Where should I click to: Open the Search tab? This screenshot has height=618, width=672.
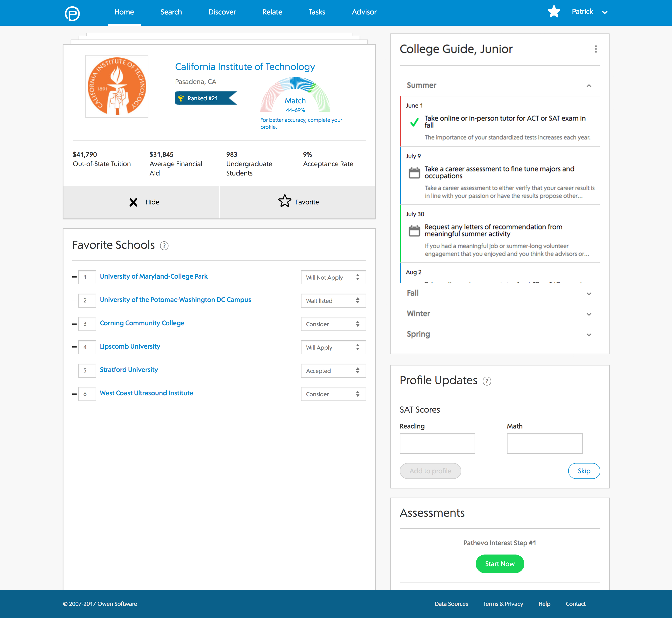coord(171,12)
